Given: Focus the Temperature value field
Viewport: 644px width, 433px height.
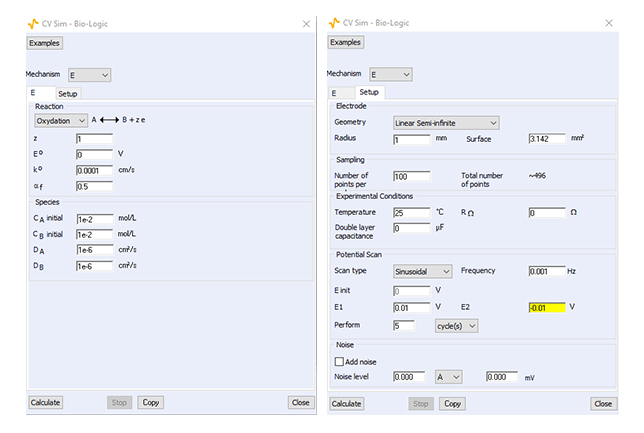Looking at the screenshot, I should pyautogui.click(x=411, y=213).
